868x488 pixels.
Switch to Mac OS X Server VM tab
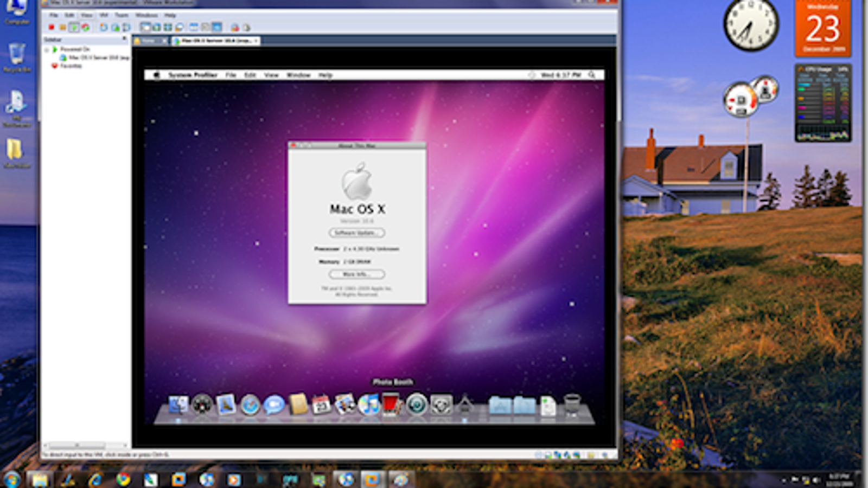tap(215, 41)
